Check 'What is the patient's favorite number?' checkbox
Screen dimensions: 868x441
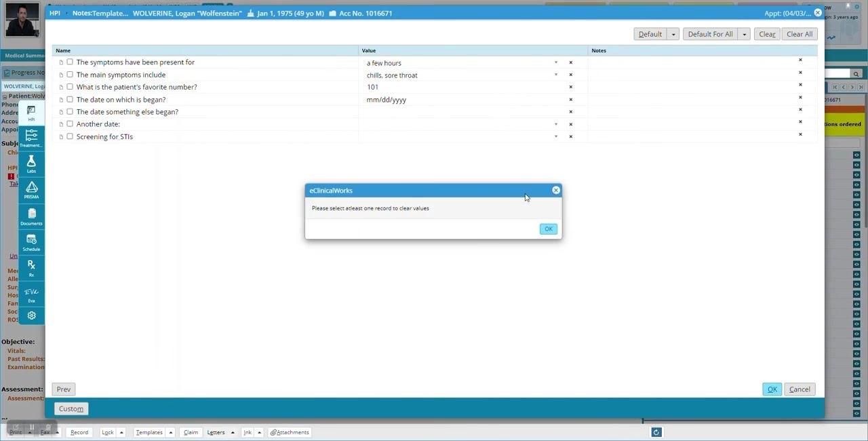click(70, 87)
